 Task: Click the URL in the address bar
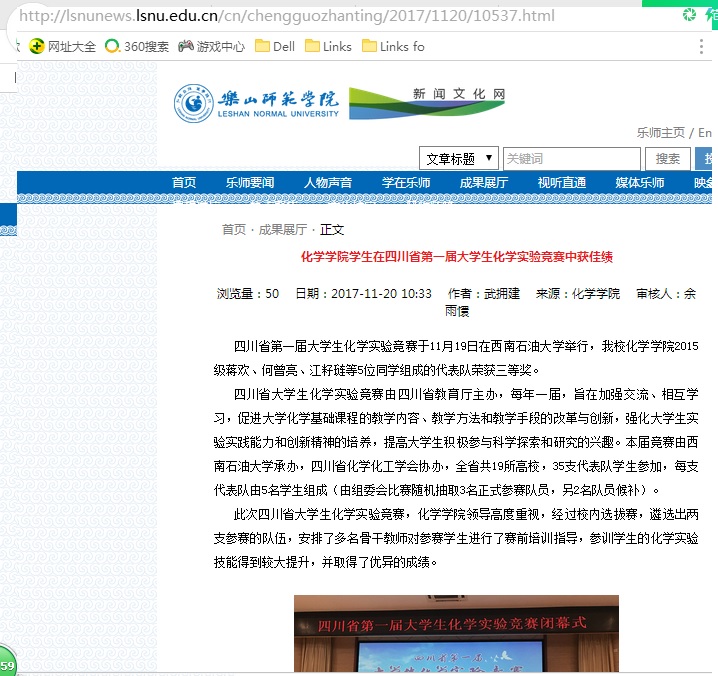pyautogui.click(x=287, y=16)
